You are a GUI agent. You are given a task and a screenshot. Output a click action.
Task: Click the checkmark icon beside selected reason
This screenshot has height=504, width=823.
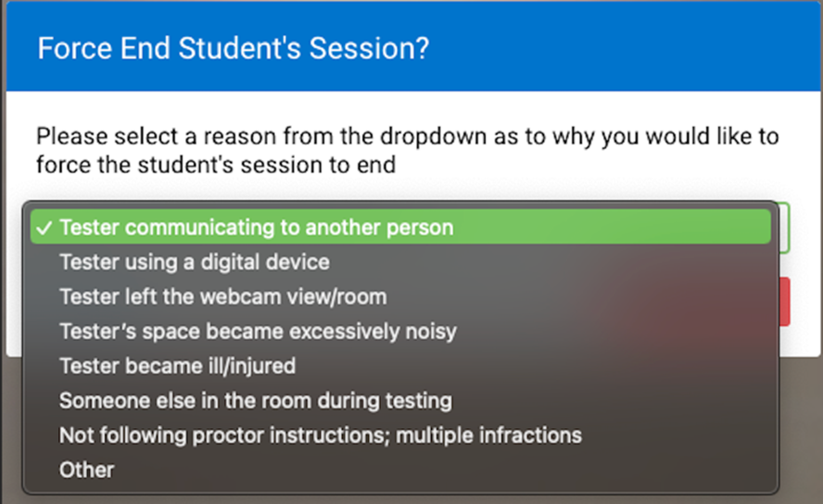click(x=44, y=228)
